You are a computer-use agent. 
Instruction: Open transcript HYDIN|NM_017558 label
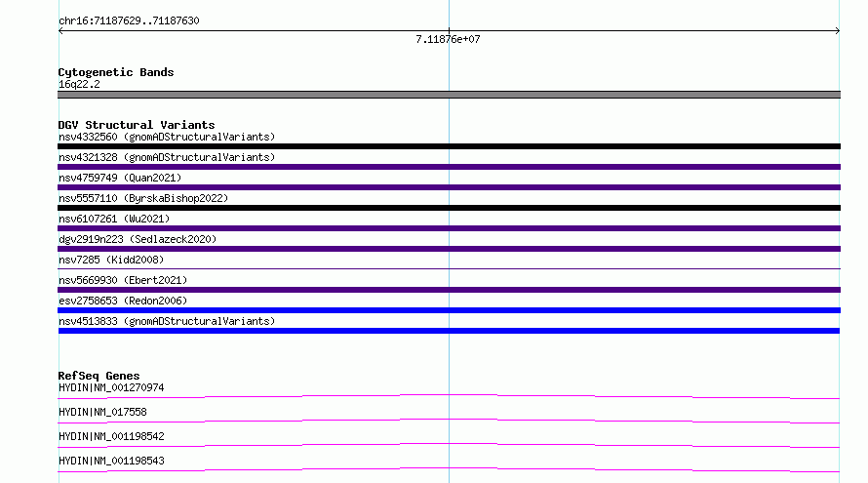coord(102,412)
